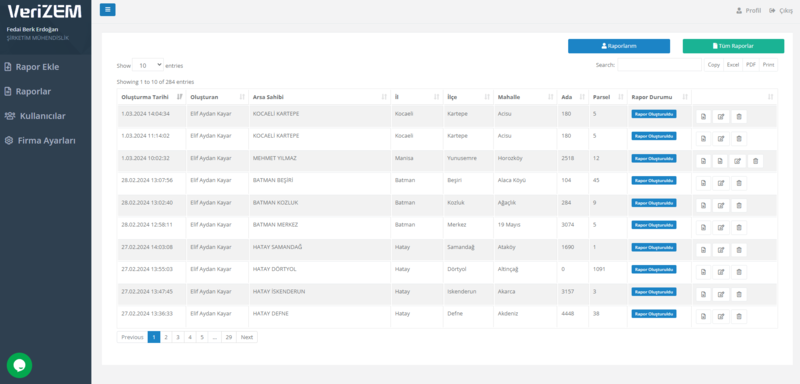Focus the Search input field
The height and width of the screenshot is (384, 800).
(660, 65)
